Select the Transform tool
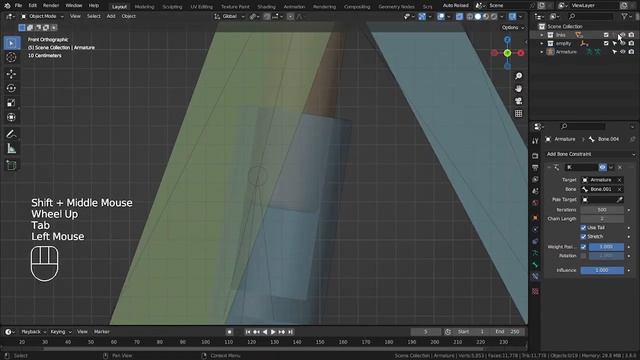 11,117
